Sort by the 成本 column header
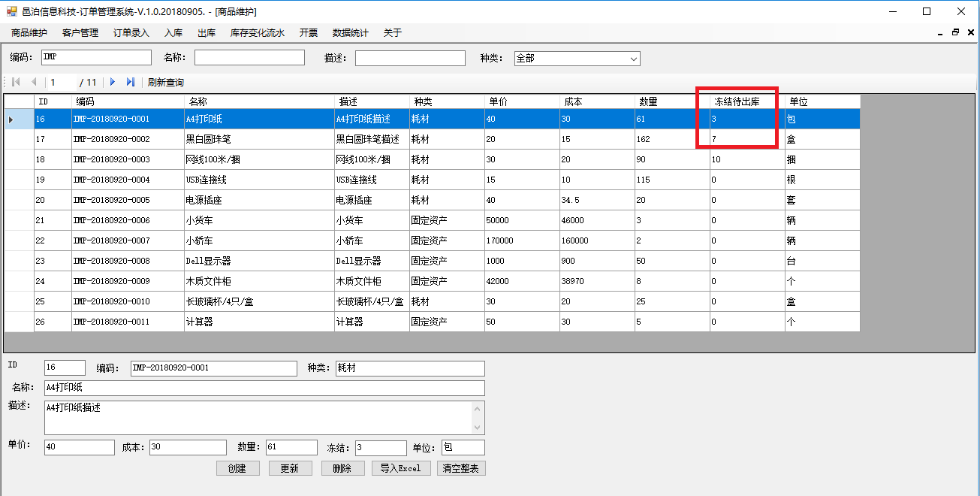Image resolution: width=980 pixels, height=496 pixels. (x=597, y=101)
